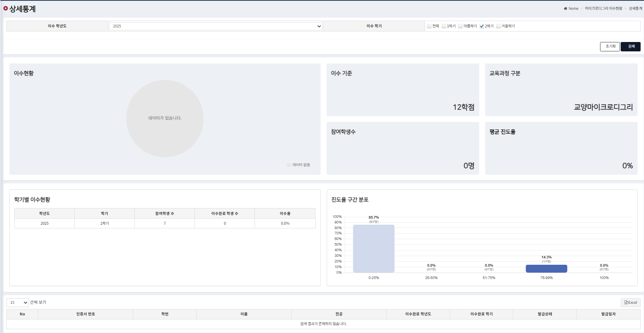Open the rows-per-page dropdown showing 15
The width and height of the screenshot is (644, 333).
coord(18,303)
